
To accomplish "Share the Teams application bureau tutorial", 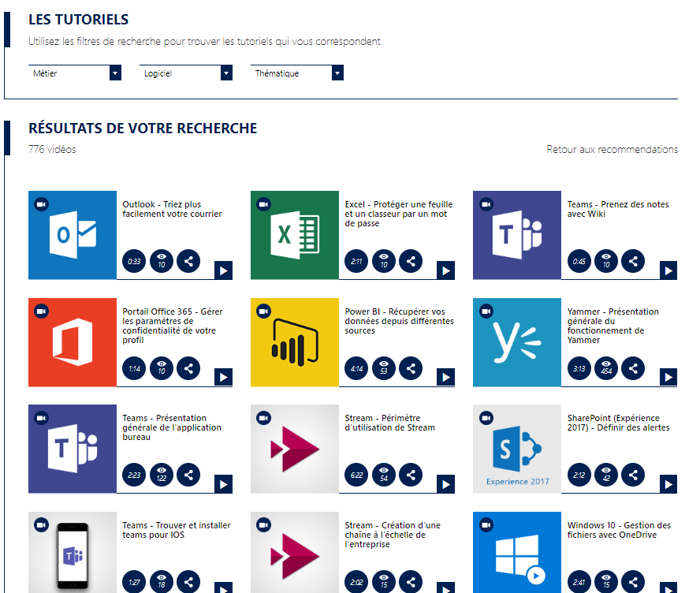I will click(x=188, y=475).
